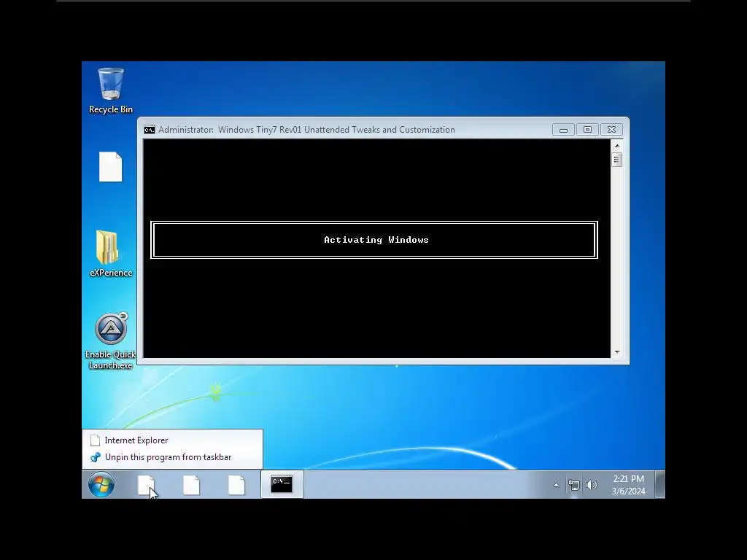Close the Tiny7 Tweaks console window
The height and width of the screenshot is (560, 747).
click(x=612, y=130)
